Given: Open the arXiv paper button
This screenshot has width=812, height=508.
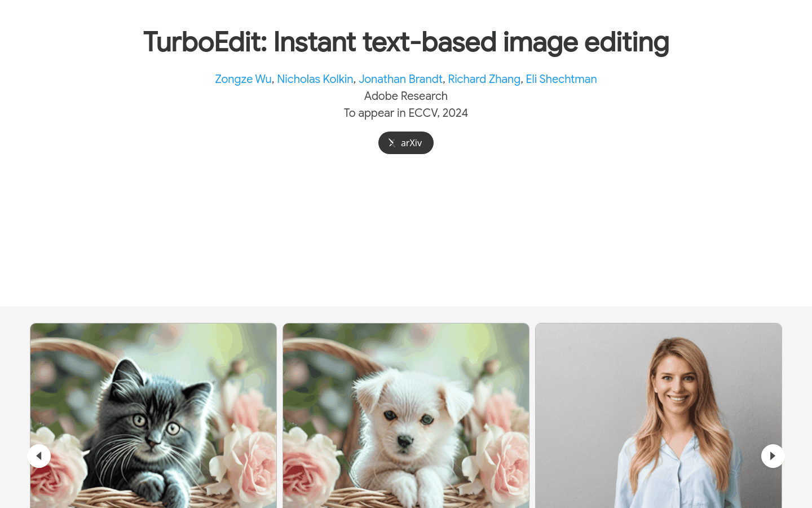Looking at the screenshot, I should pyautogui.click(x=406, y=143).
